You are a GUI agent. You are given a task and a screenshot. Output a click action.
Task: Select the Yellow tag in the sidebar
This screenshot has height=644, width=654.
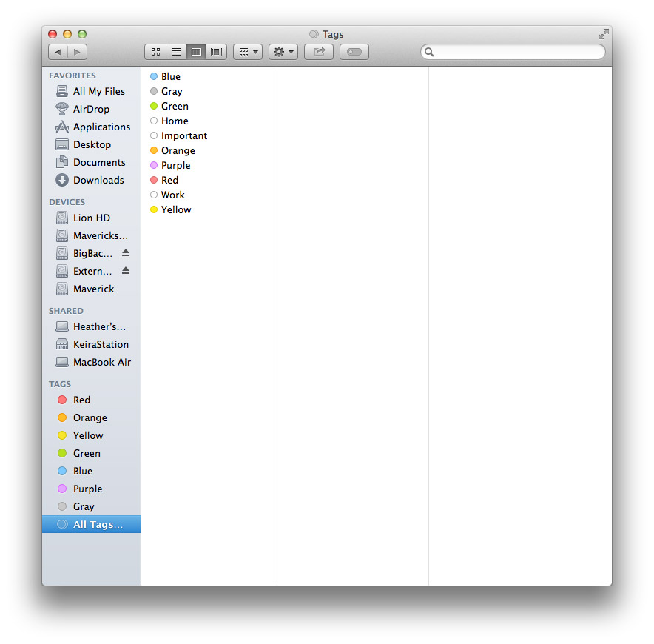[x=91, y=435]
